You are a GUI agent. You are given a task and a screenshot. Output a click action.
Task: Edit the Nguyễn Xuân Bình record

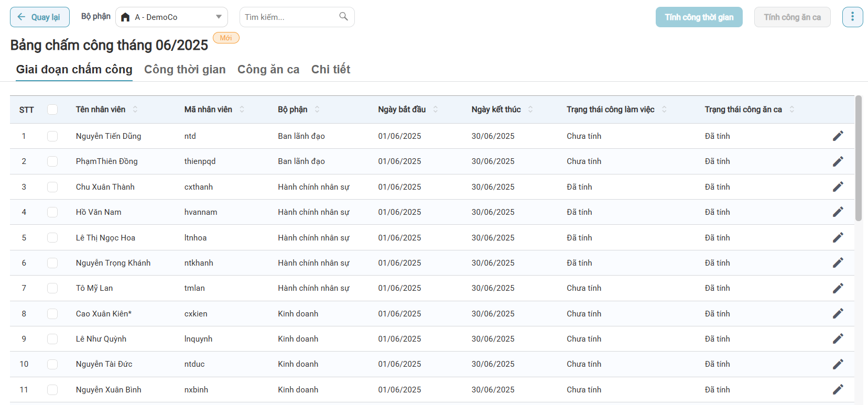click(x=838, y=390)
